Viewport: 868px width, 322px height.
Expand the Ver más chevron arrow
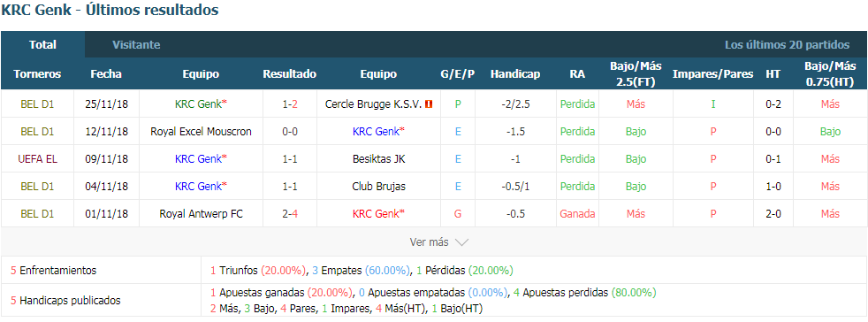pyautogui.click(x=461, y=242)
